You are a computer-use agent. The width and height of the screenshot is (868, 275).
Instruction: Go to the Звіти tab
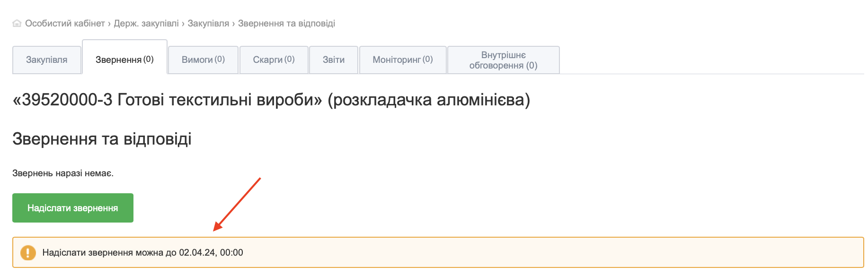pyautogui.click(x=333, y=60)
